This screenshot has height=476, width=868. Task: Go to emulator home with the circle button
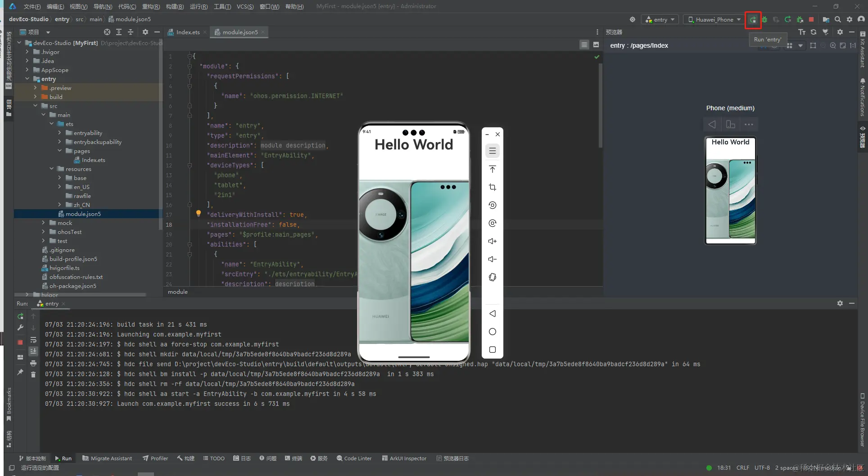[493, 332]
